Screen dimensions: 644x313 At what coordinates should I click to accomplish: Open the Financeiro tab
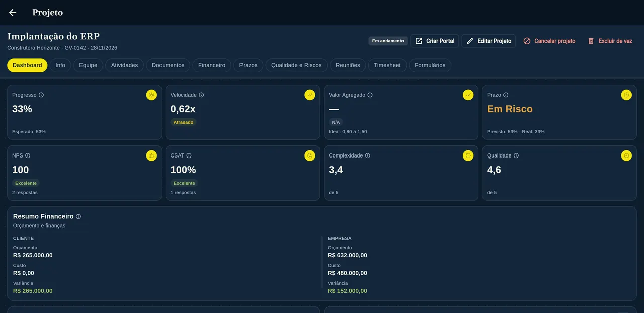[212, 65]
